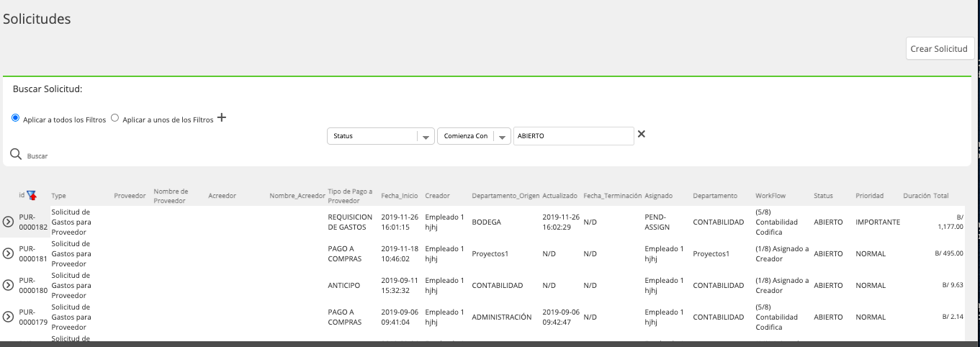Sort by Fecha_Terminación column header

pos(613,196)
